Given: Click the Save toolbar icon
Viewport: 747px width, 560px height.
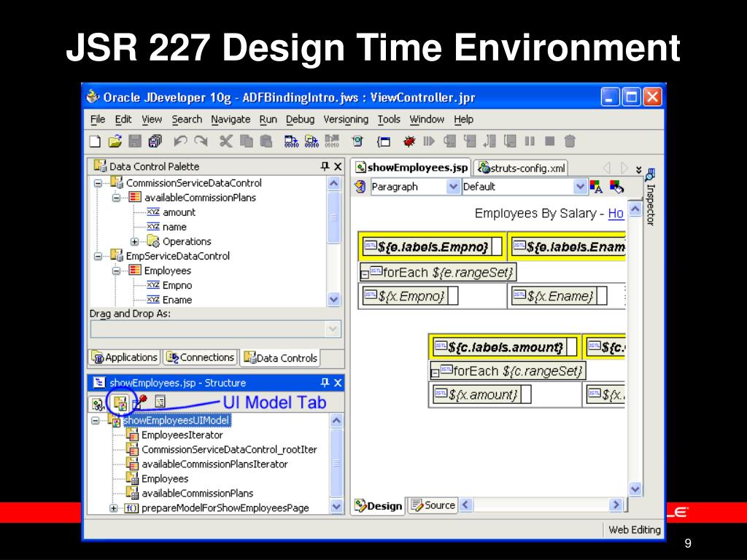Looking at the screenshot, I should [135, 141].
